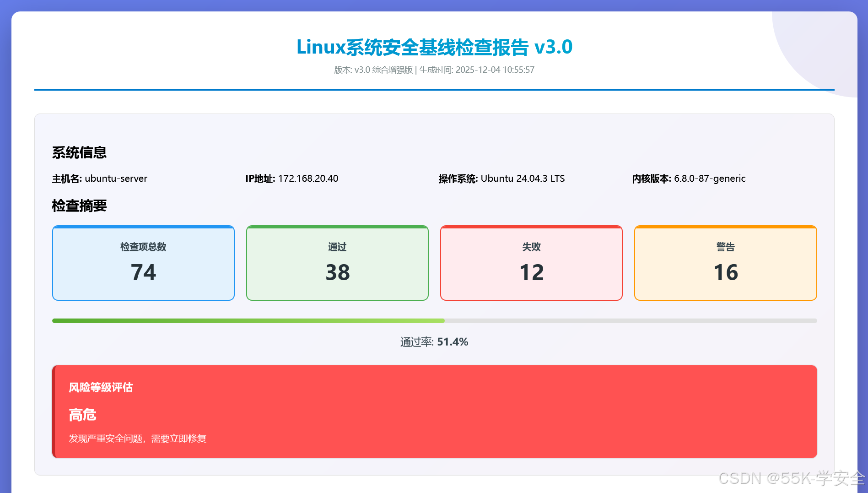
Task: Click the 检查项总数 74 summary card
Action: (143, 262)
